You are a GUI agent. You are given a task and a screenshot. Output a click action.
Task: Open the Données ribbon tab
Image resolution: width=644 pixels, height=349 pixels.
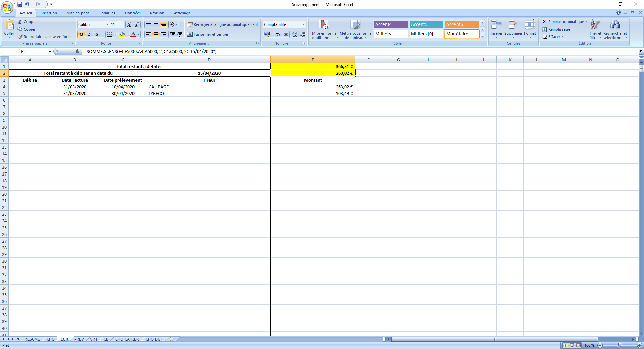click(133, 13)
